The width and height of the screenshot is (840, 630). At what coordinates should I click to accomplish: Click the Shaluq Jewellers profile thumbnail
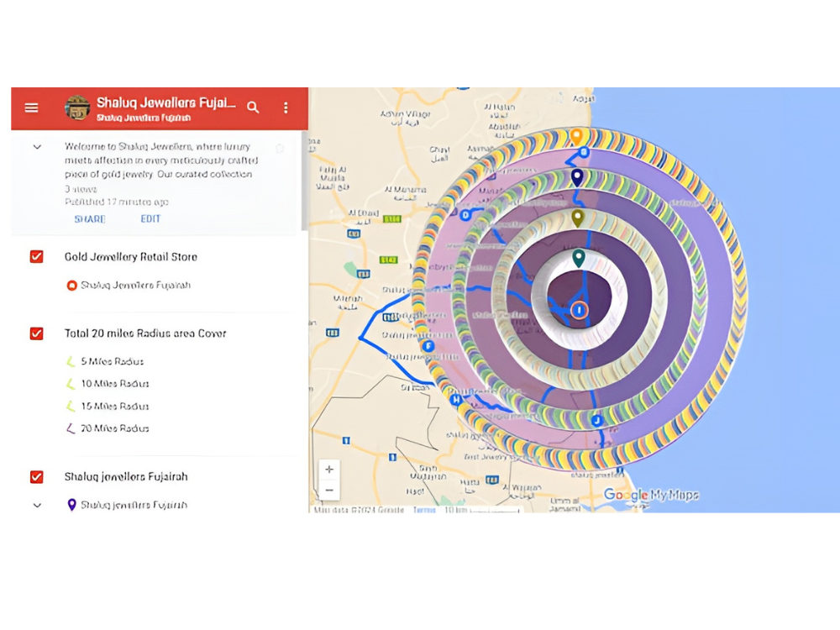tap(77, 108)
